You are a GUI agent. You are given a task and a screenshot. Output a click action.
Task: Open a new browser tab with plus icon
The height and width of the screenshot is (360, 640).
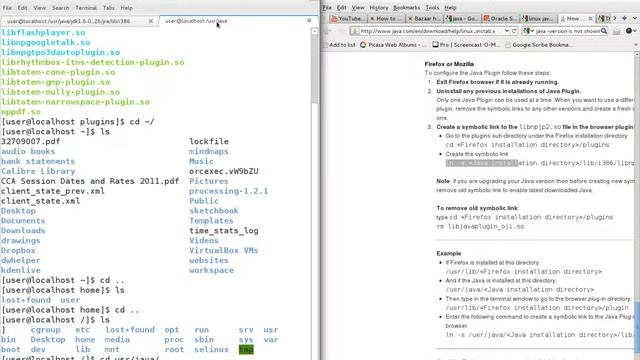(x=624, y=18)
